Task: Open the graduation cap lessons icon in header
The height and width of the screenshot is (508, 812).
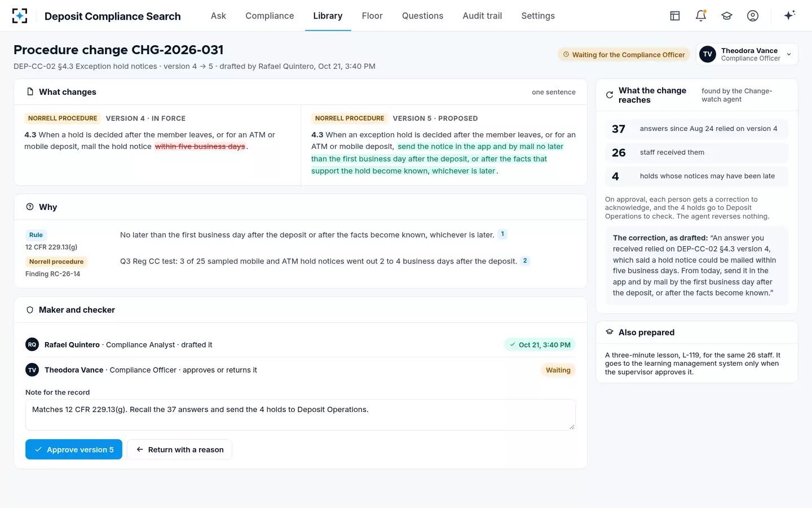Action: 727,16
